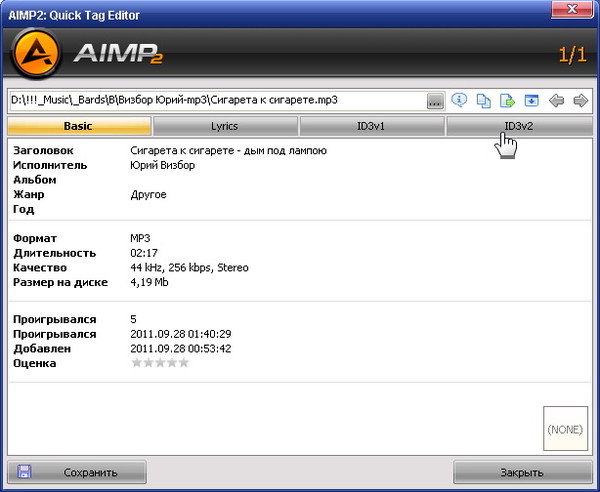Image resolution: width=600 pixels, height=492 pixels.
Task: Click the copy tags documents icon
Action: pyautogui.click(x=483, y=101)
